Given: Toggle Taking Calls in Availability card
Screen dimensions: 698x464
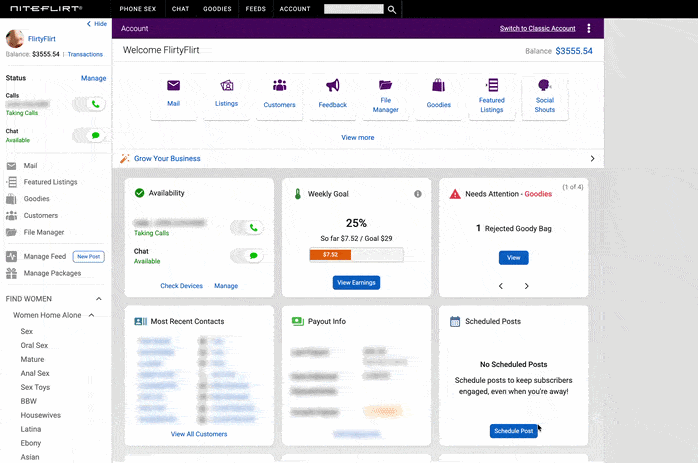Looking at the screenshot, I should 247,228.
